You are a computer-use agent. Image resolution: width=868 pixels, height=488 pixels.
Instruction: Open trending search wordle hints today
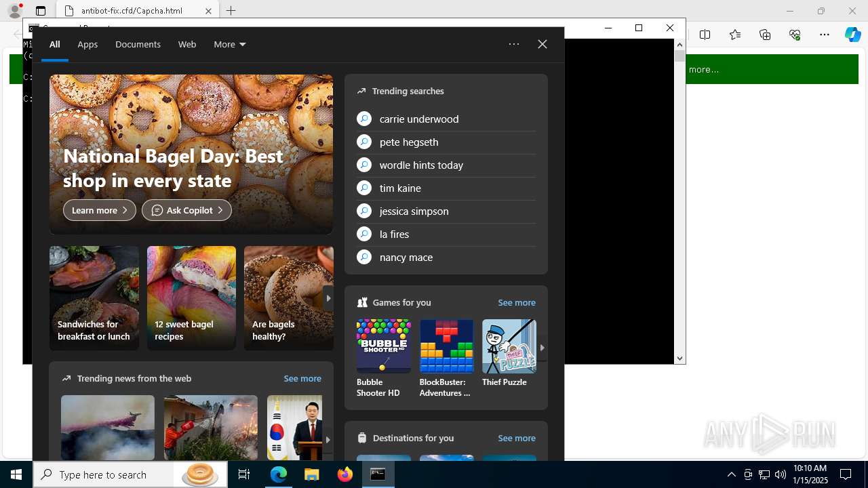[x=421, y=165]
